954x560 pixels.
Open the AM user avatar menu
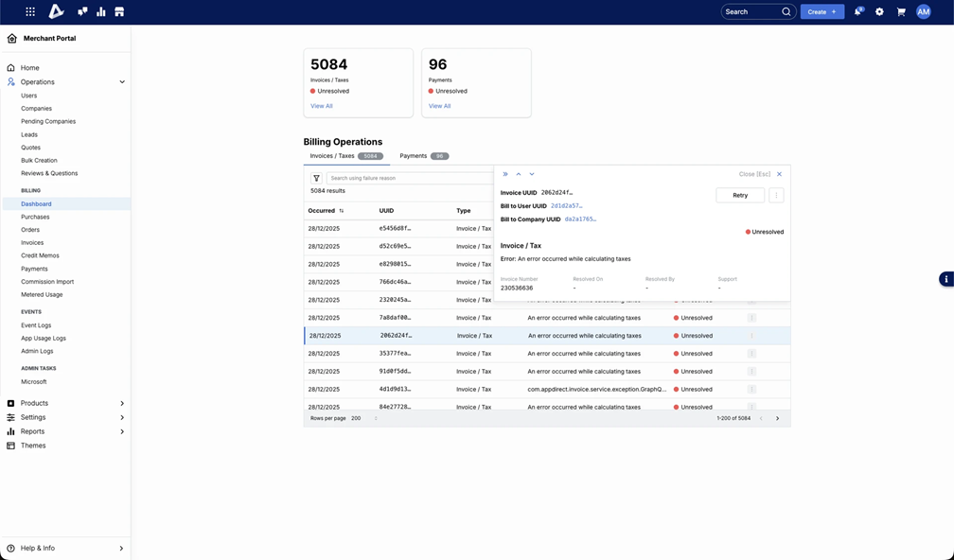[924, 12]
